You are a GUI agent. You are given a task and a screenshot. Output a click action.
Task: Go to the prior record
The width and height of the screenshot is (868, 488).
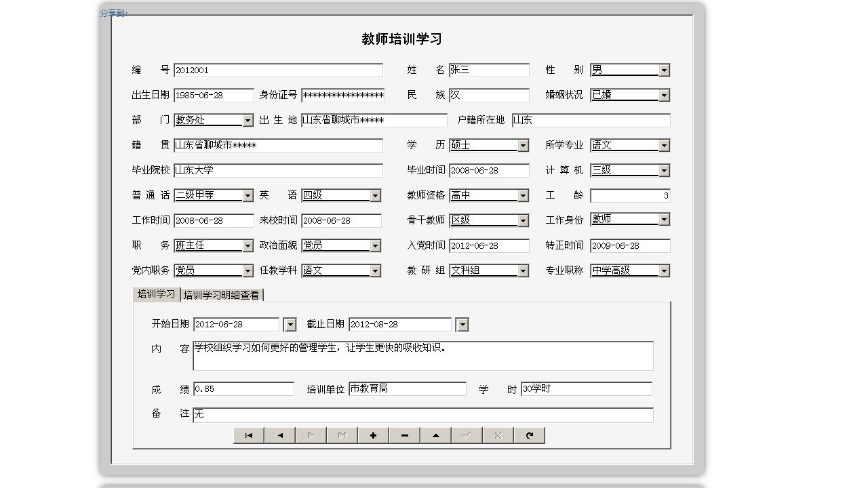click(279, 435)
